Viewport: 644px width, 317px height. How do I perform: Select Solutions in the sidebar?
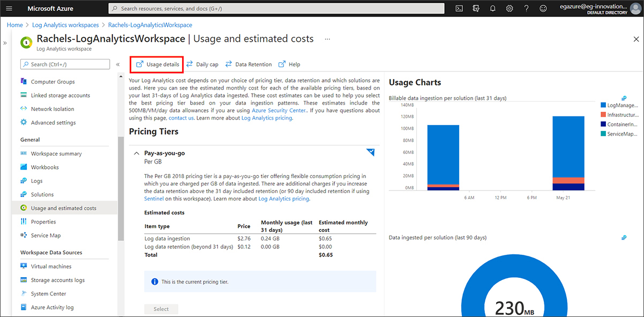pos(42,195)
